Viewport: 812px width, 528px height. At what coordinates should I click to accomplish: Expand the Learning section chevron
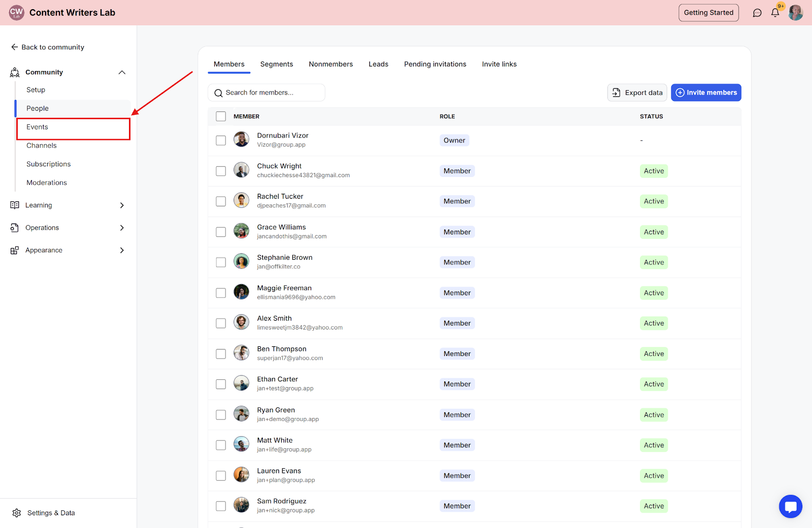pos(122,205)
